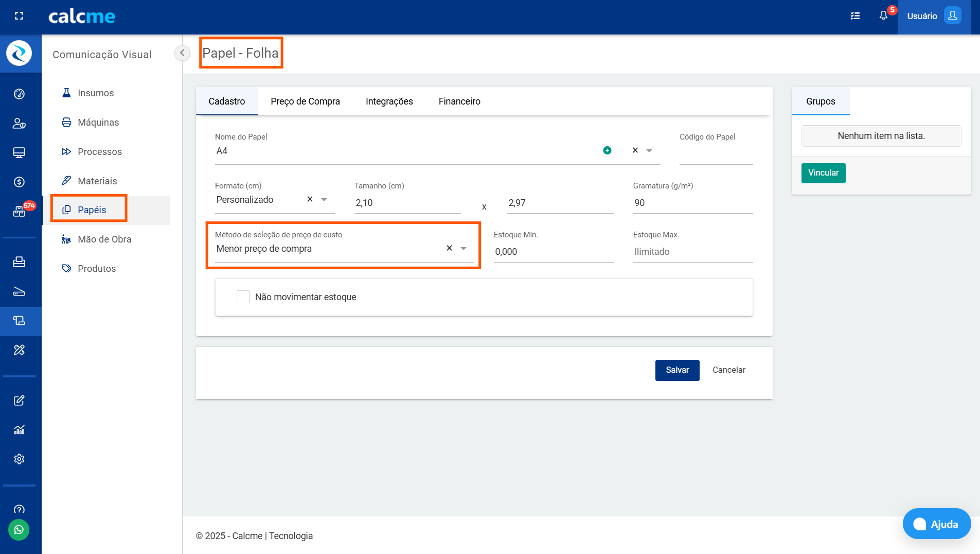Open the Nome do Papel dropdown arrow
This screenshot has height=554, width=980.
pyautogui.click(x=649, y=151)
